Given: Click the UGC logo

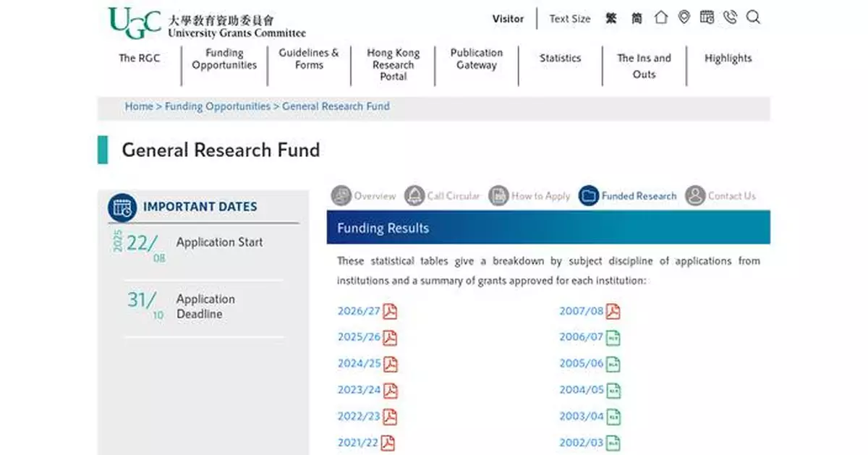Looking at the screenshot, I should tap(207, 23).
